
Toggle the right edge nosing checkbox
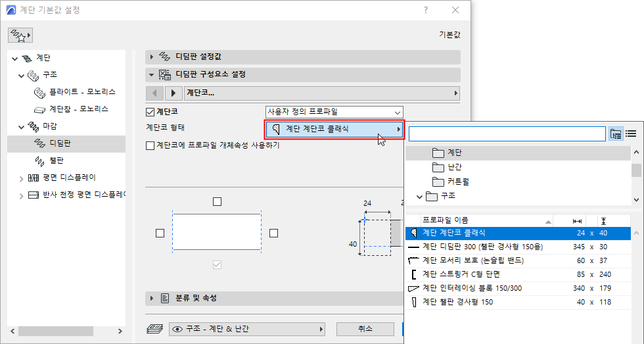(273, 233)
